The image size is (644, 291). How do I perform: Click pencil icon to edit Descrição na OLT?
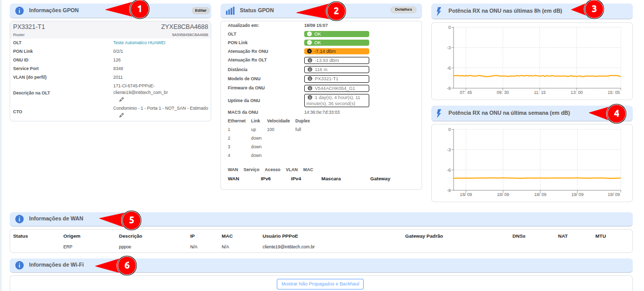121,100
